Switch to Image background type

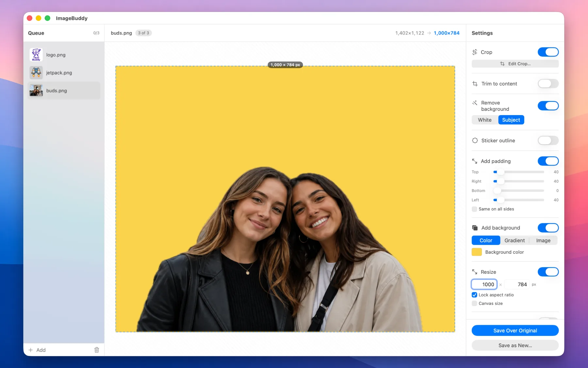point(543,240)
